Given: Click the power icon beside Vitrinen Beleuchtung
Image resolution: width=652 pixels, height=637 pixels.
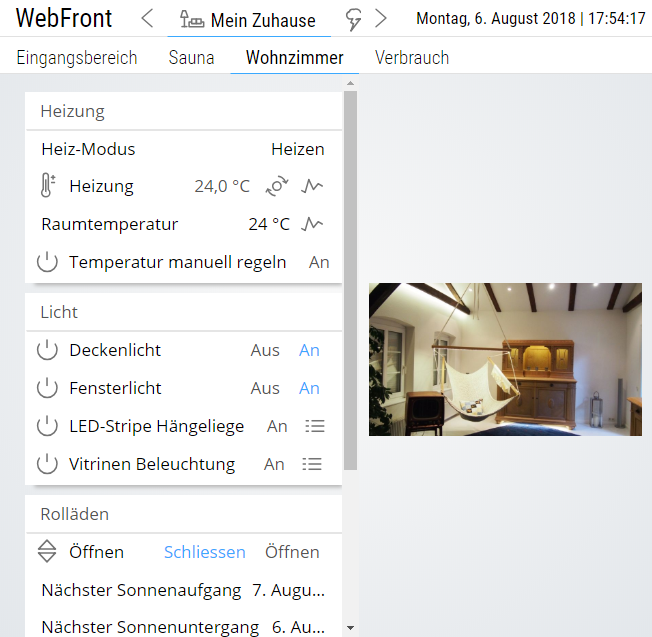Looking at the screenshot, I should [48, 464].
